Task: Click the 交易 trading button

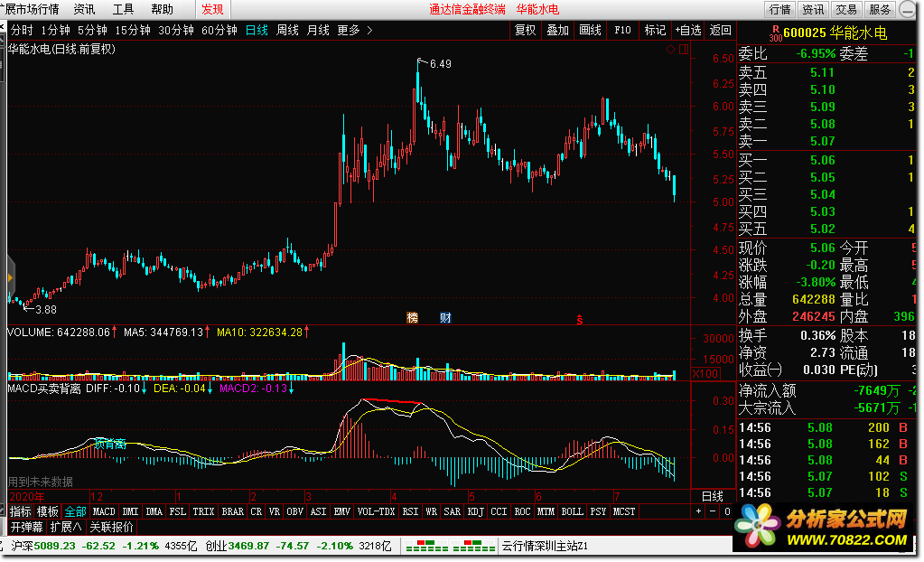Action: pyautogui.click(x=846, y=9)
